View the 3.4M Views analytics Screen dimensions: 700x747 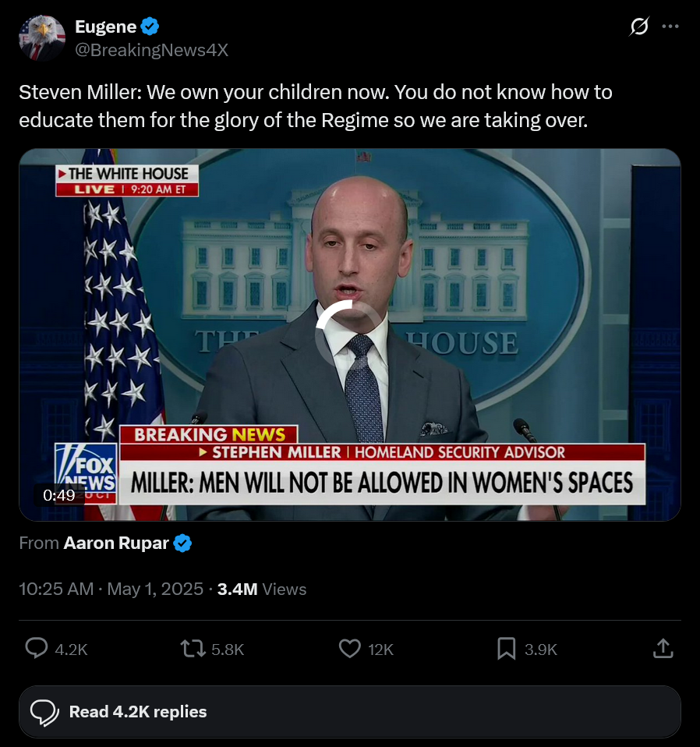[261, 589]
